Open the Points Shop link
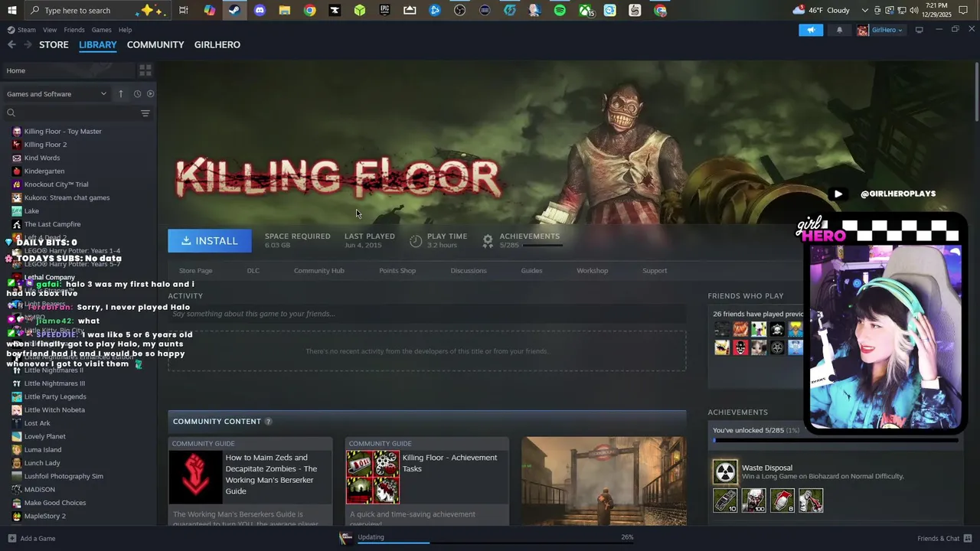Image resolution: width=980 pixels, height=551 pixels. coord(397,270)
